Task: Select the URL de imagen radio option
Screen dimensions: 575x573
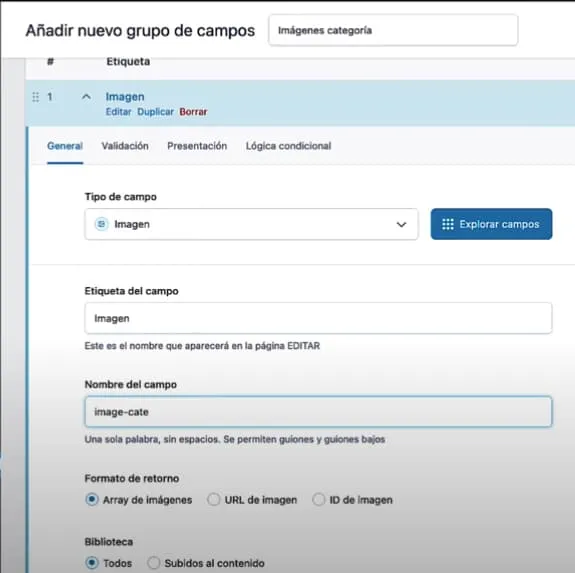Action: [213, 499]
